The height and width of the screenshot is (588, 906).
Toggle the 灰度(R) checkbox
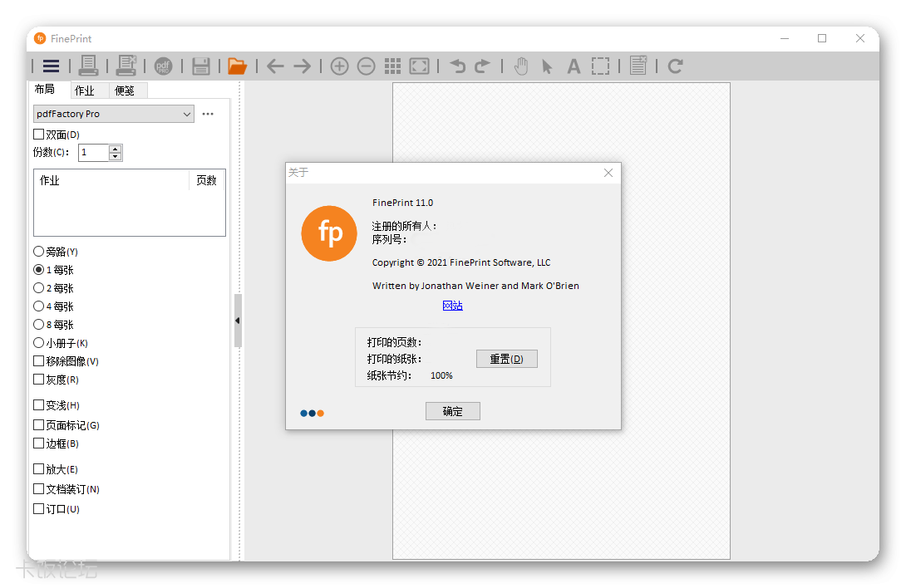[39, 379]
